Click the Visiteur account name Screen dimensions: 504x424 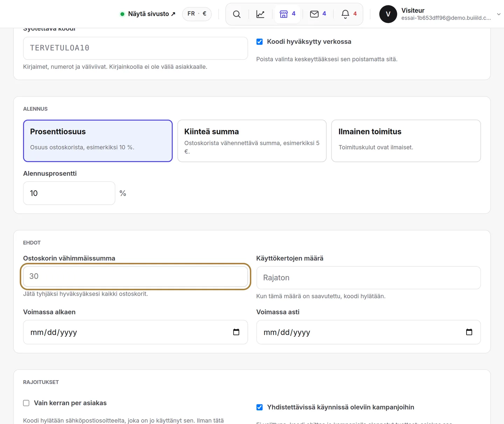[x=413, y=11]
